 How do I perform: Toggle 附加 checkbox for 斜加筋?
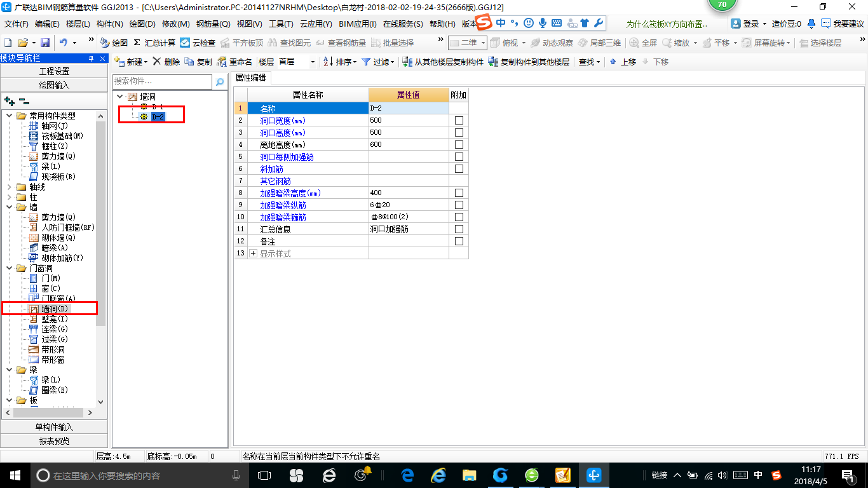459,168
